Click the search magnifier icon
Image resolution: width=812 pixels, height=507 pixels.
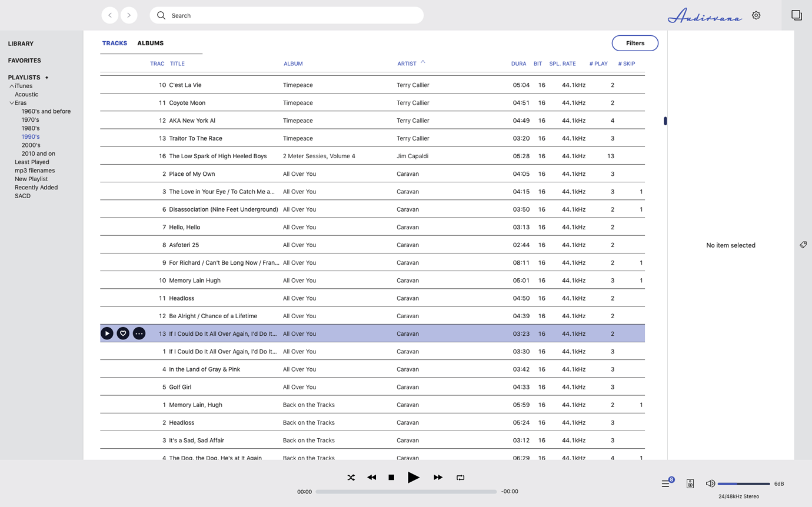(161, 15)
